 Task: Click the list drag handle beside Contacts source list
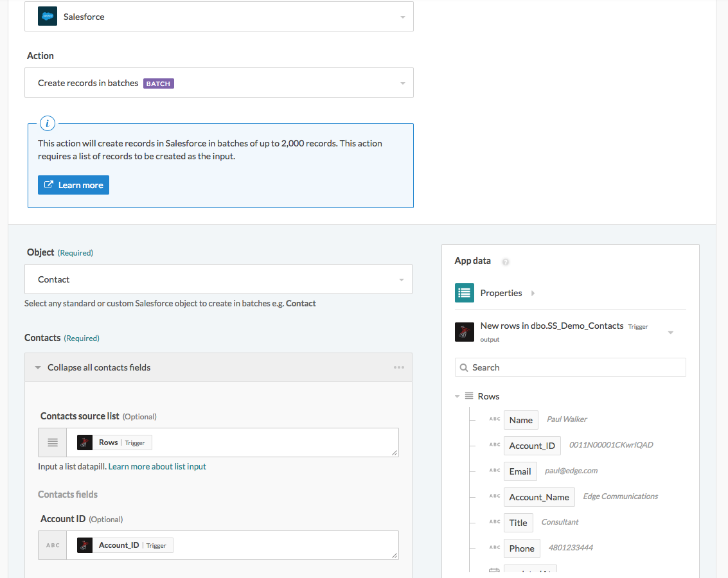tap(52, 442)
